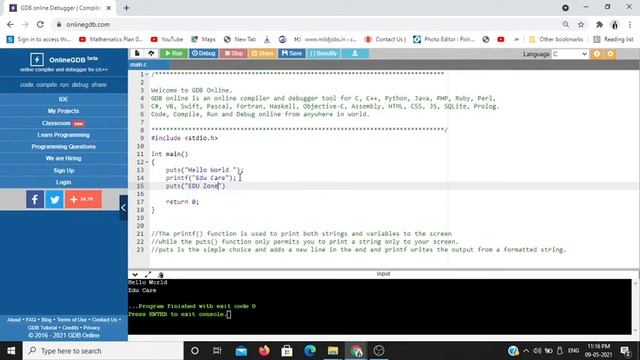Click Login in the sidebar

click(x=63, y=182)
